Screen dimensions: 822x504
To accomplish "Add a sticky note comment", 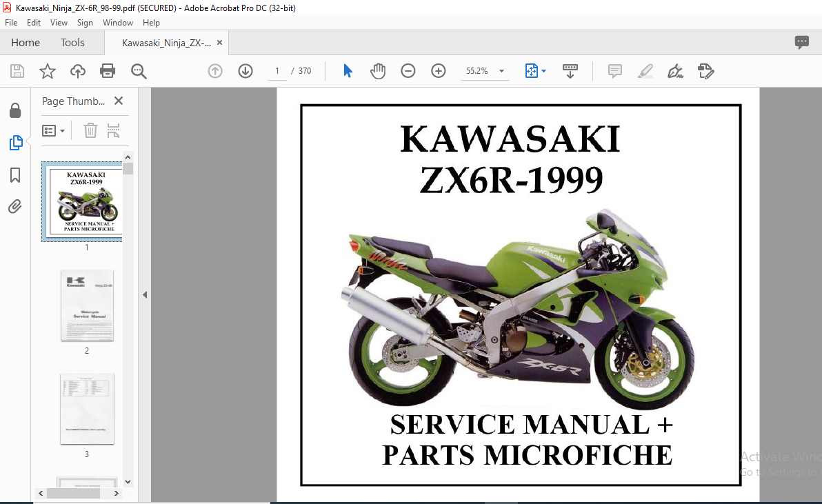I will point(615,71).
